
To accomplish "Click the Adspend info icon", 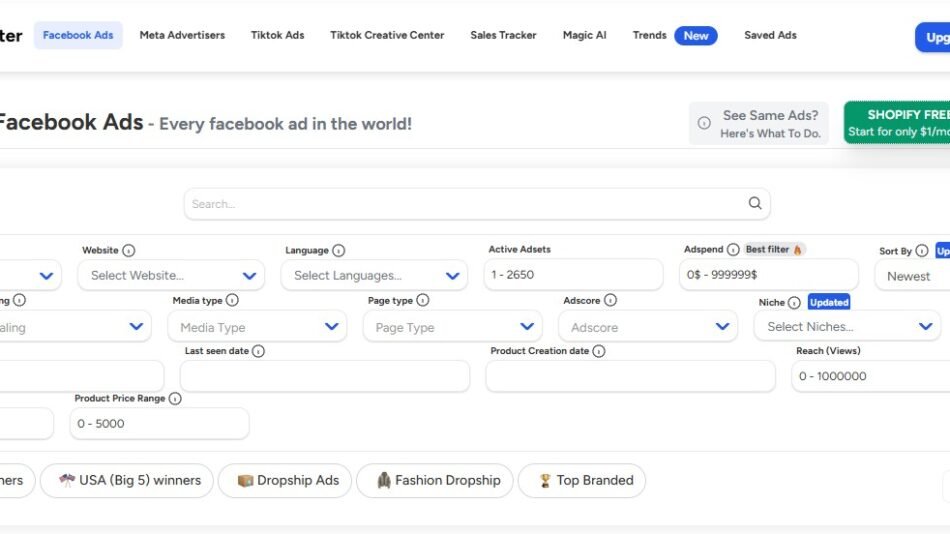I will pos(733,250).
